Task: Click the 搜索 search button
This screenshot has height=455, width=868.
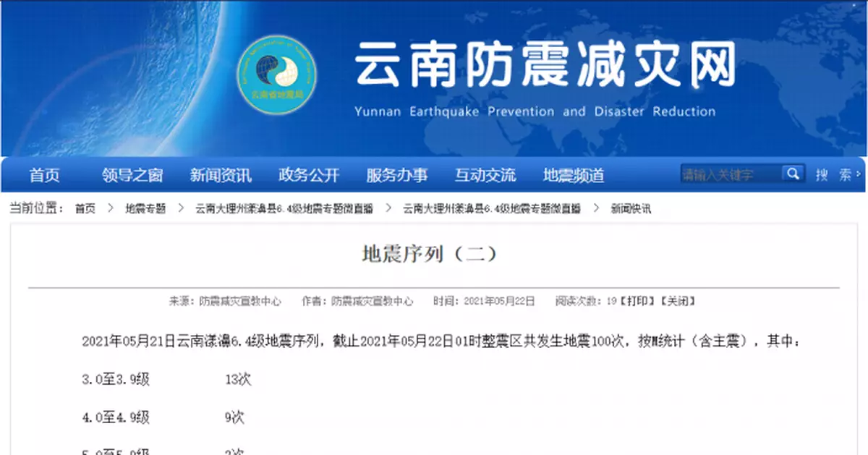Action: point(833,174)
